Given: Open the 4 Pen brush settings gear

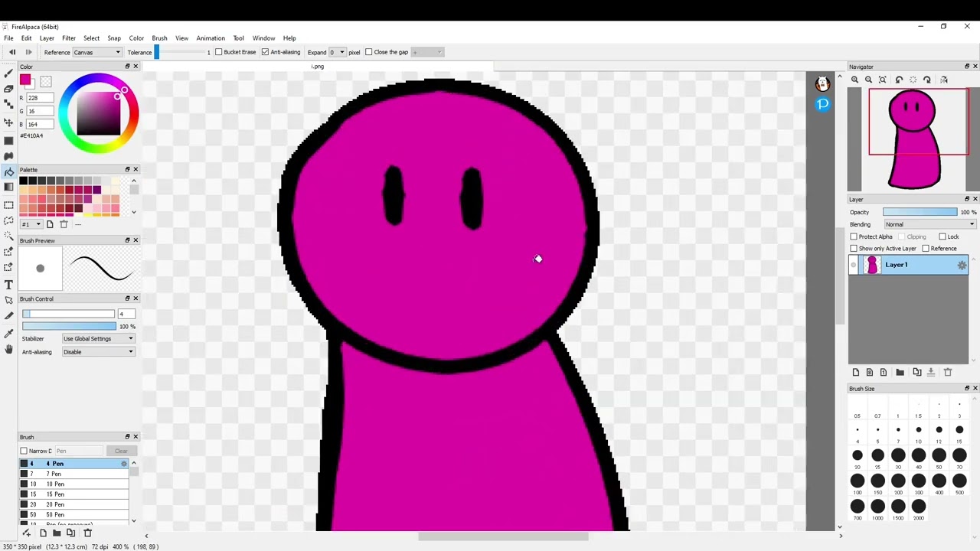Looking at the screenshot, I should 124,464.
